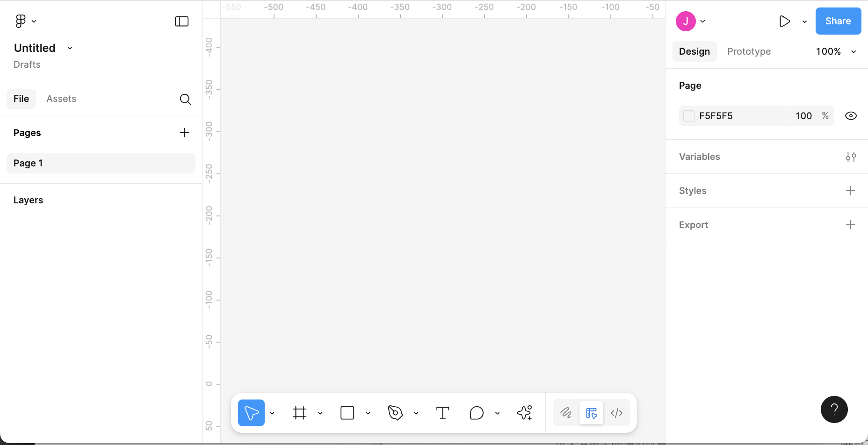Expand the shape tools dropdown
The width and height of the screenshot is (868, 445).
coord(368,413)
